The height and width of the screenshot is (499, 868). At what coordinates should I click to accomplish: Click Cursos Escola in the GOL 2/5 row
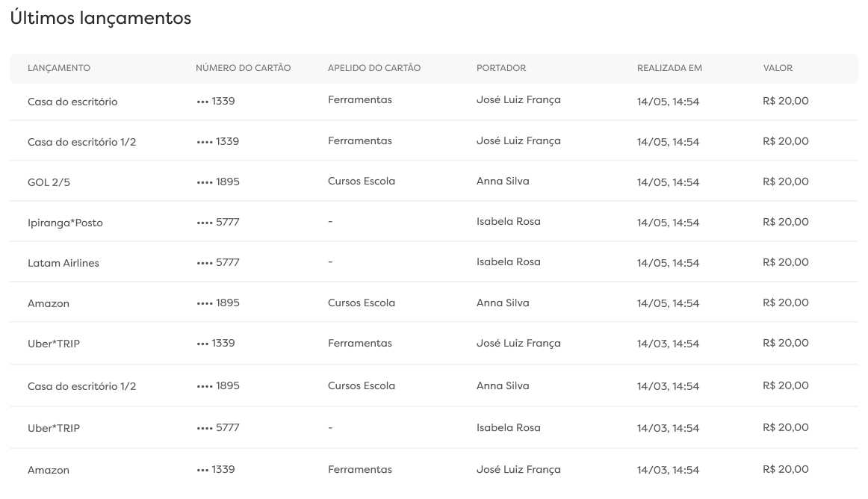tap(361, 182)
